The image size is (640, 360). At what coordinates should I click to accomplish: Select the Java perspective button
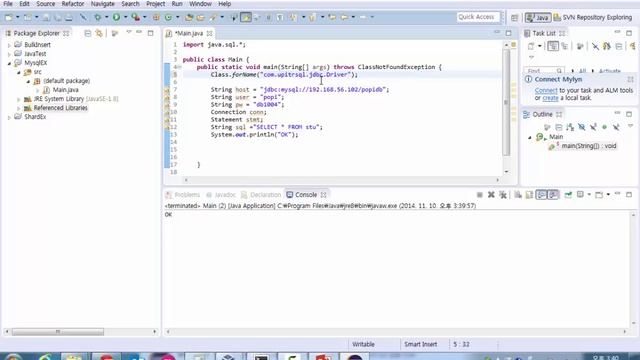(538, 18)
